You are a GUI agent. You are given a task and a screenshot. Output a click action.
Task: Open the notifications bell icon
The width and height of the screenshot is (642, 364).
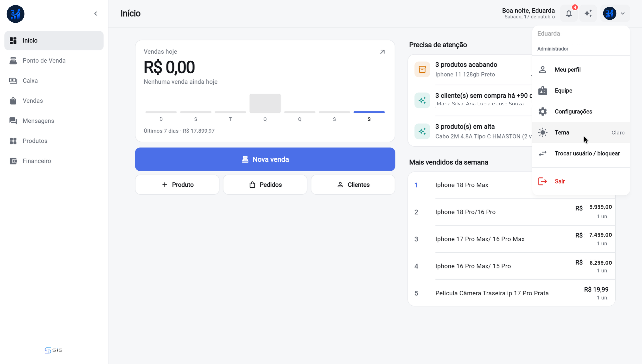coord(569,13)
